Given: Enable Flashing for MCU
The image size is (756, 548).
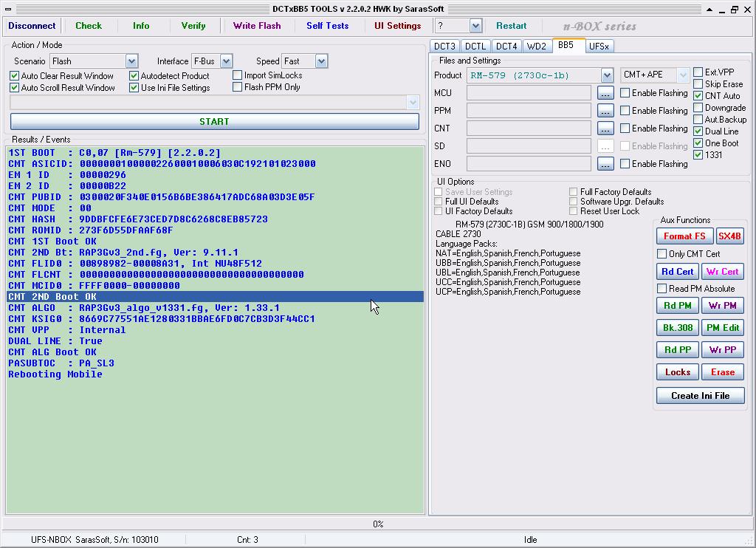Looking at the screenshot, I should tap(625, 92).
